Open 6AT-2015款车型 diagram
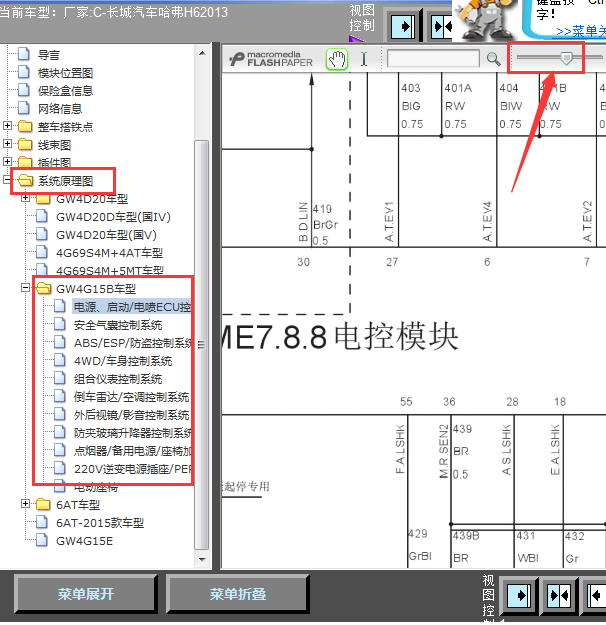 click(100, 523)
